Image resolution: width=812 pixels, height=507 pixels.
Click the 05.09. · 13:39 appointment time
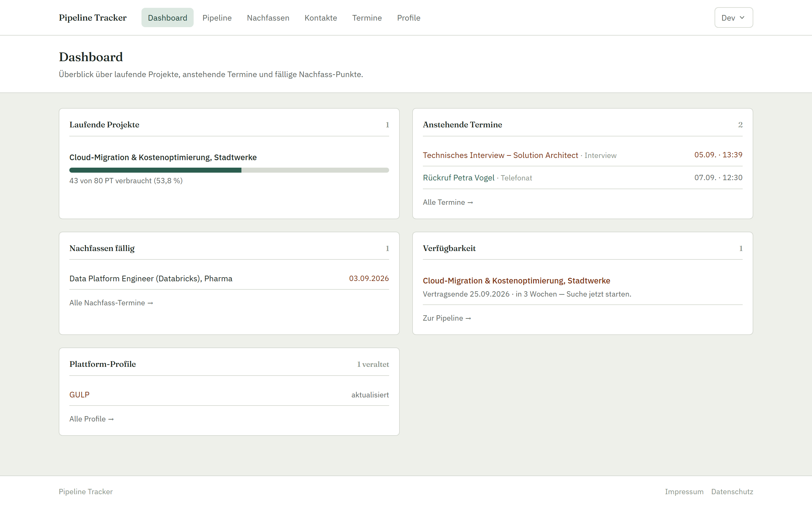(x=718, y=155)
